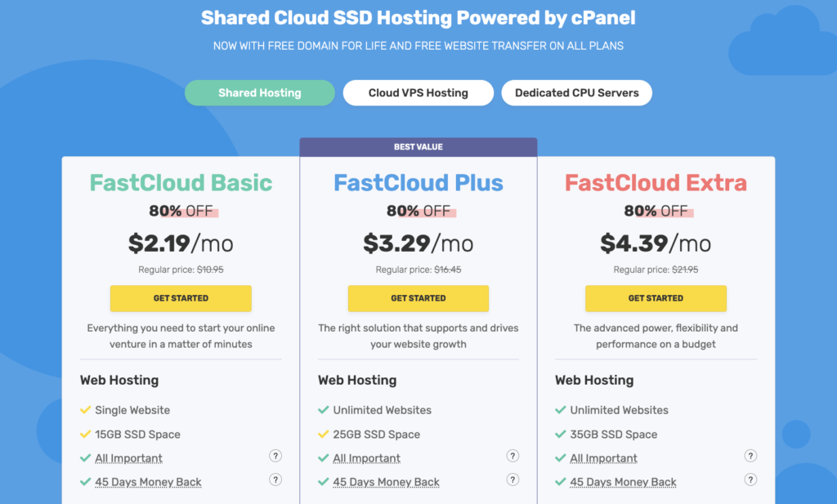Select the Shared Hosting tab
The width and height of the screenshot is (837, 504).
coord(260,93)
